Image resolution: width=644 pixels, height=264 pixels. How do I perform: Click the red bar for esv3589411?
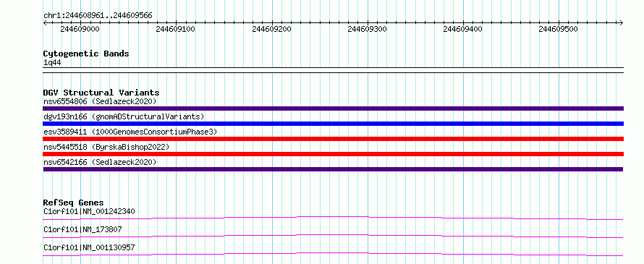[x=333, y=139]
